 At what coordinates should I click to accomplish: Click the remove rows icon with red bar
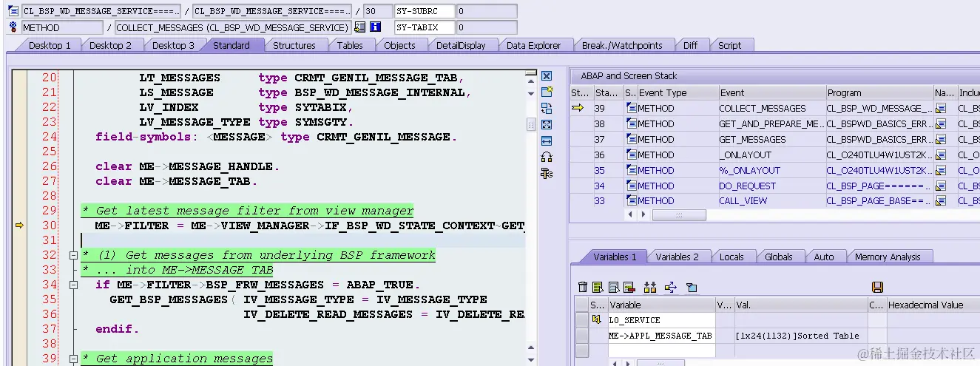tap(629, 287)
